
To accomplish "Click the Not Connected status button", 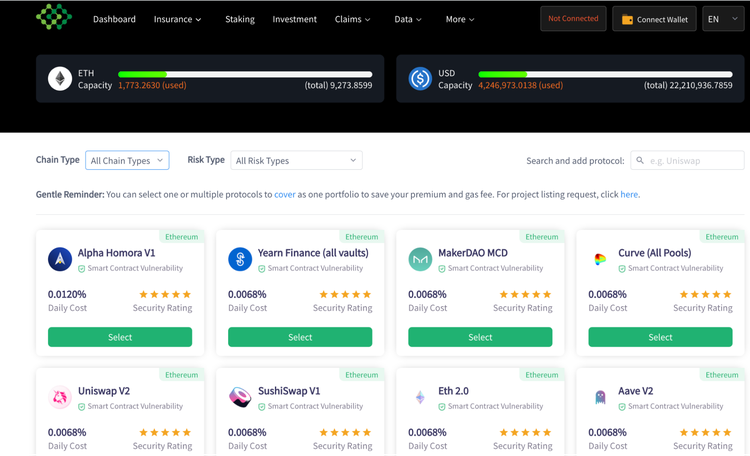I will click(x=574, y=19).
